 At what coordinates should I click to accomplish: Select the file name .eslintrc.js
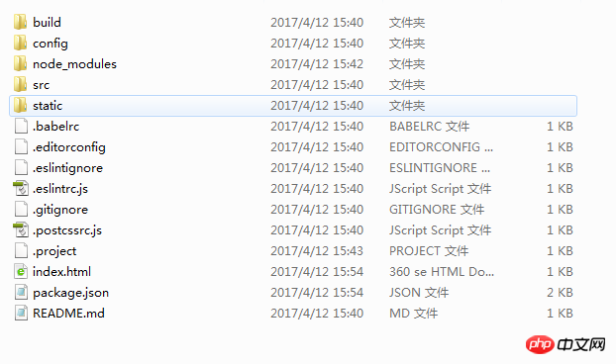(60, 189)
